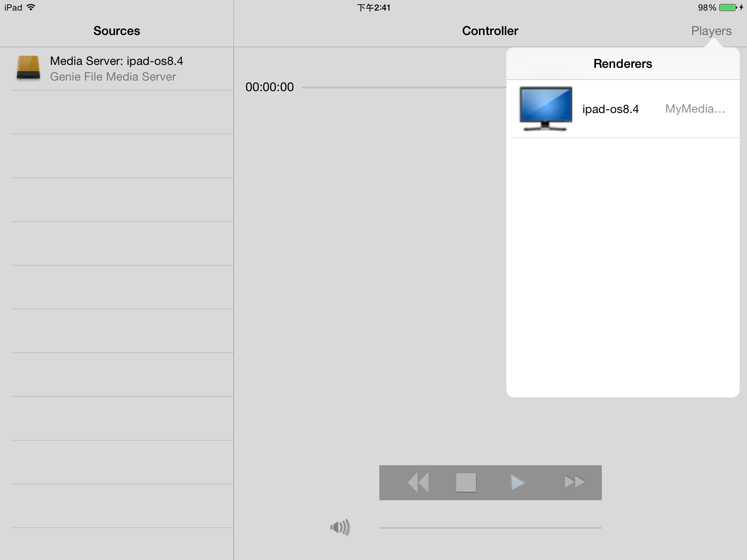Click the Renderers popover header
Image resolution: width=747 pixels, height=560 pixels.
click(623, 64)
